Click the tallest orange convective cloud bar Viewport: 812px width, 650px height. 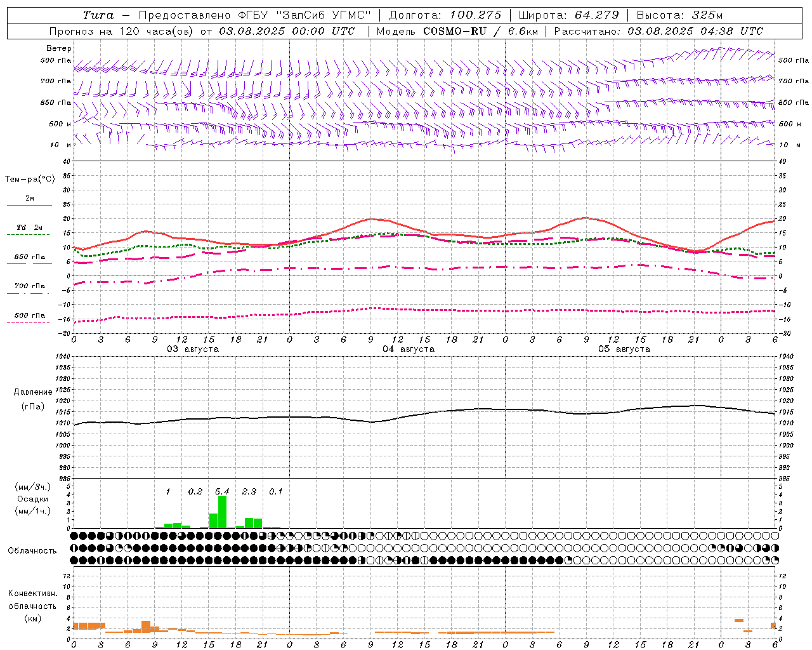(x=146, y=627)
